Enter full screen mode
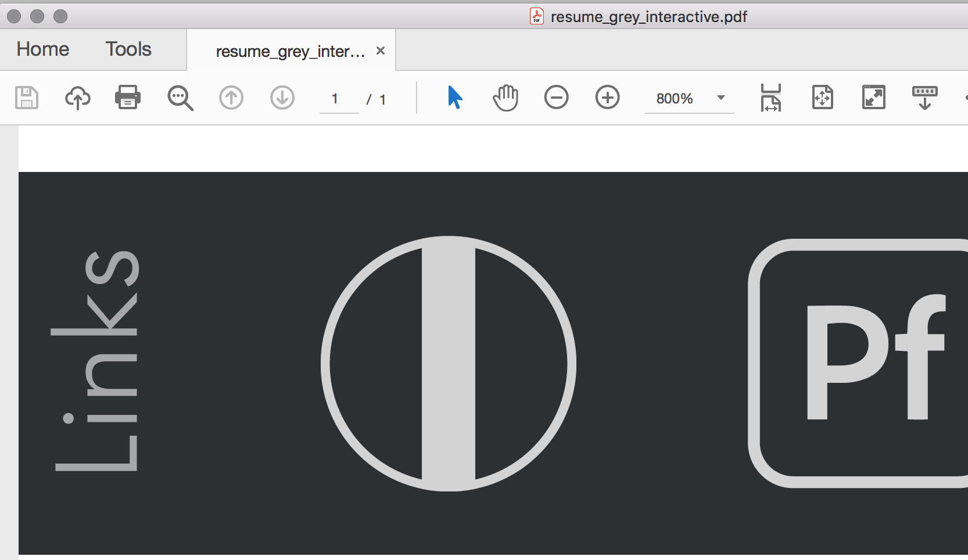 point(874,98)
